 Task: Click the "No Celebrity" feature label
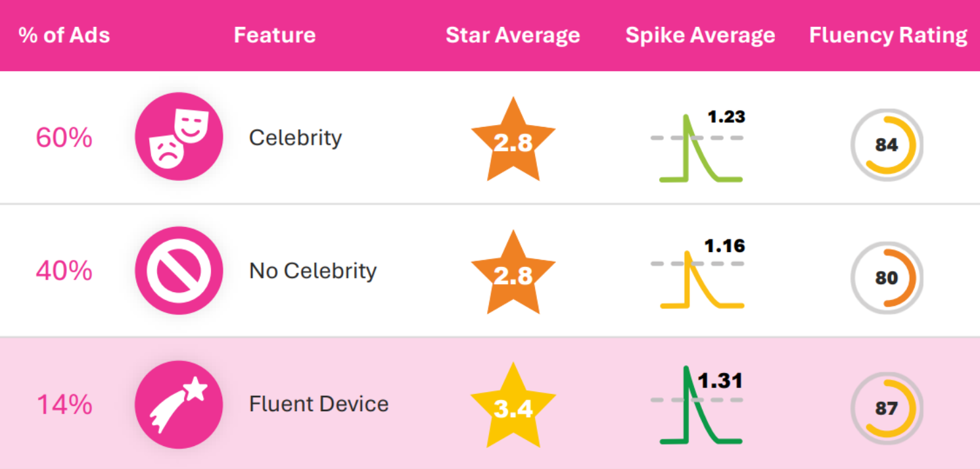tap(313, 270)
